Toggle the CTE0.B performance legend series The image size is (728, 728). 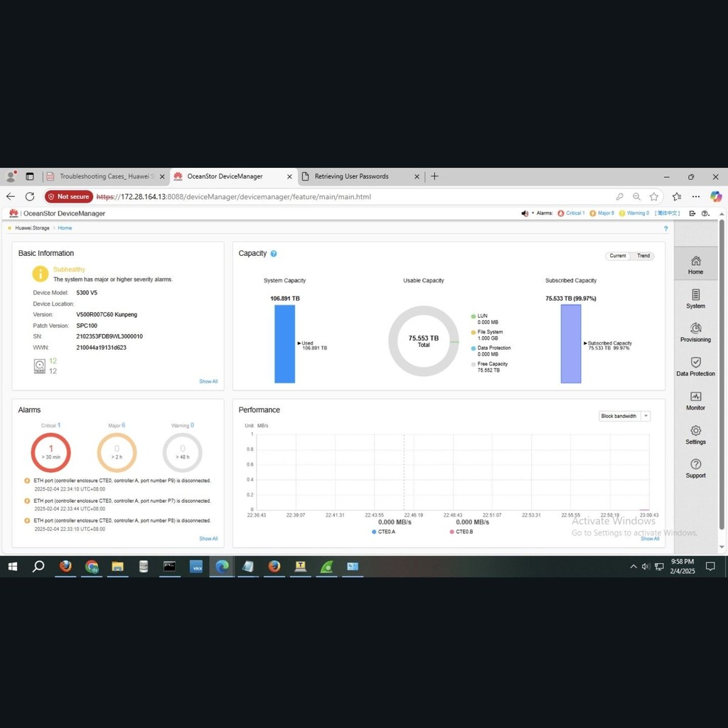click(460, 532)
